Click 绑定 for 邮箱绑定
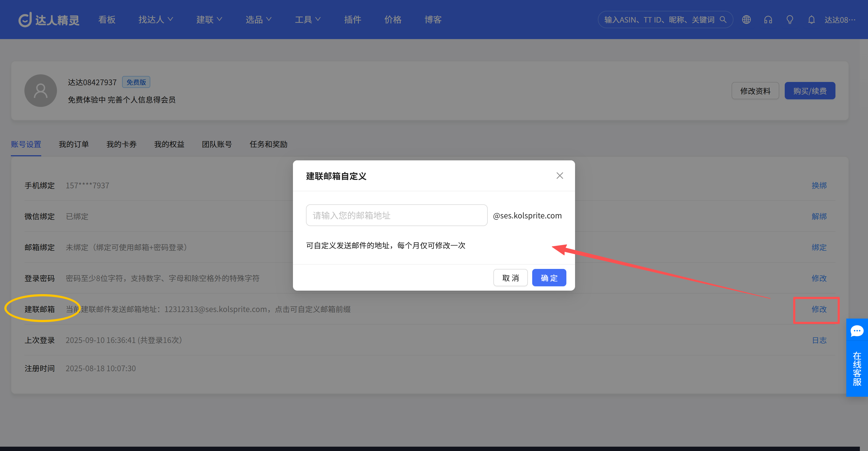The height and width of the screenshot is (451, 868). tap(819, 247)
